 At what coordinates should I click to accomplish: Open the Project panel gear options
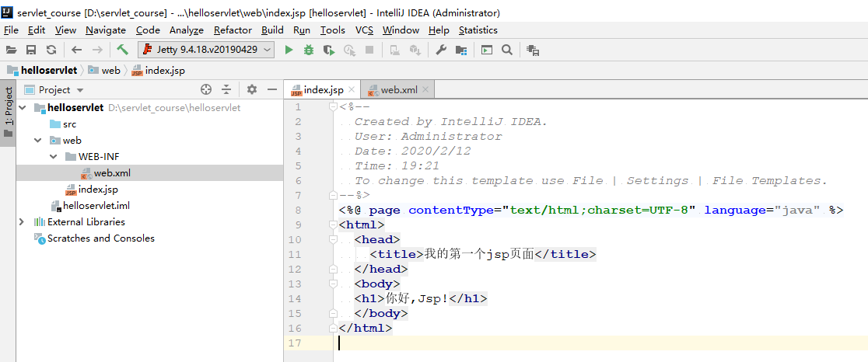[251, 89]
